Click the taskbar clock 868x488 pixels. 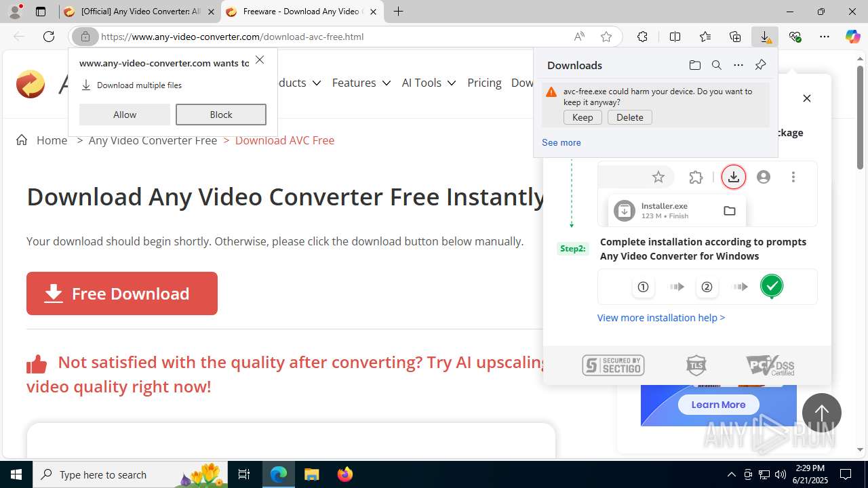point(810,474)
